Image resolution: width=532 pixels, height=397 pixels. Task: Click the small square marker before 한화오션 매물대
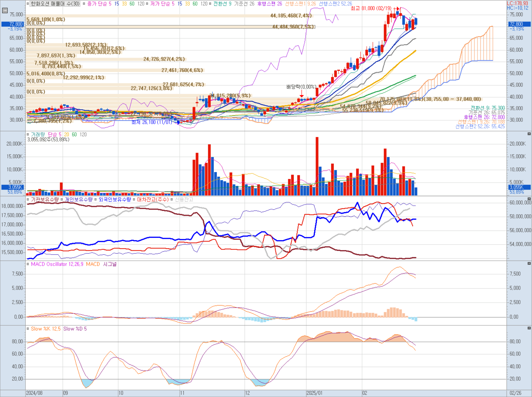[x=28, y=4]
